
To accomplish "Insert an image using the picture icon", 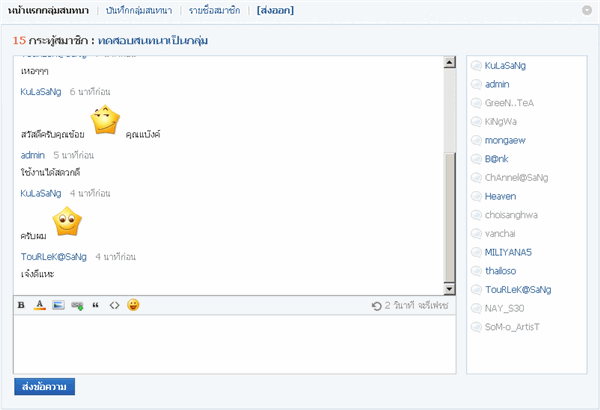I will click(58, 305).
